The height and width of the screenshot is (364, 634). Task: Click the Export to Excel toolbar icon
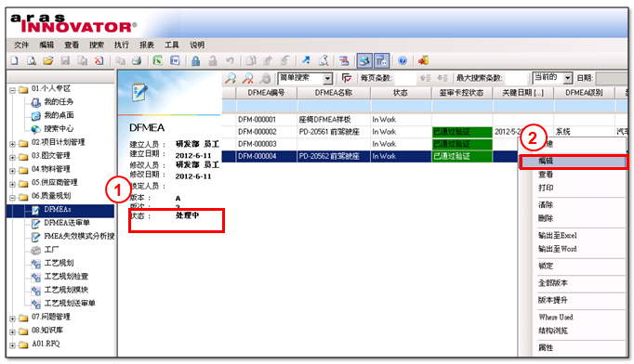157,60
